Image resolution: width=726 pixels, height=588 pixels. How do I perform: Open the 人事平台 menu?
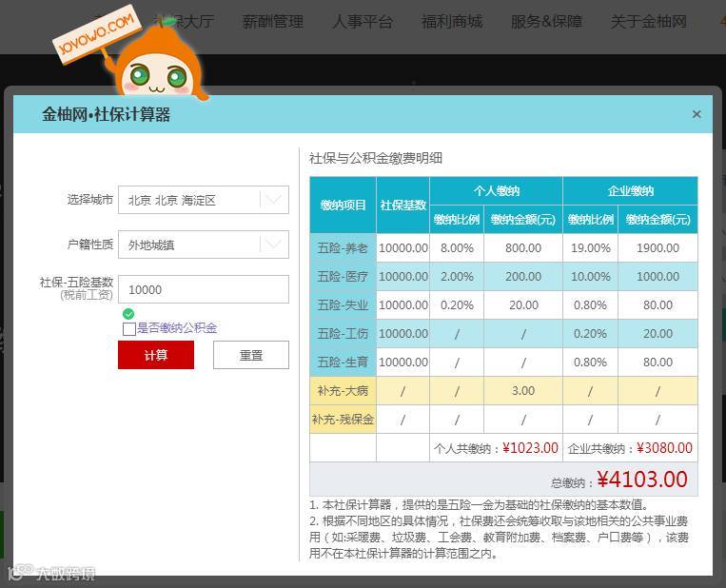coord(363,22)
